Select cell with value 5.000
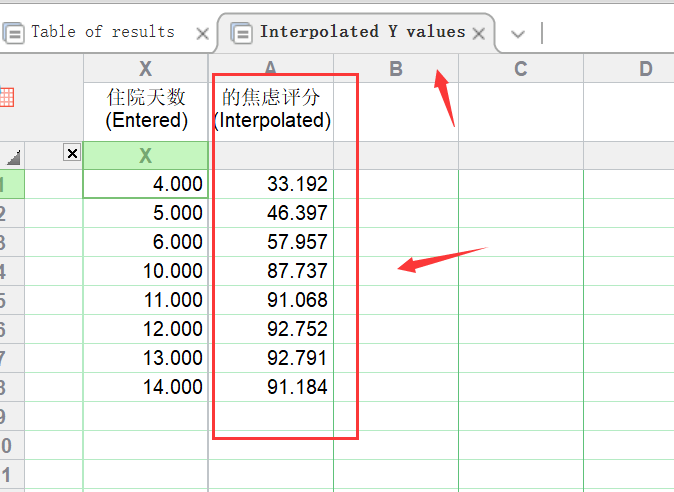Viewport: 674px width, 492px height. coord(146,213)
